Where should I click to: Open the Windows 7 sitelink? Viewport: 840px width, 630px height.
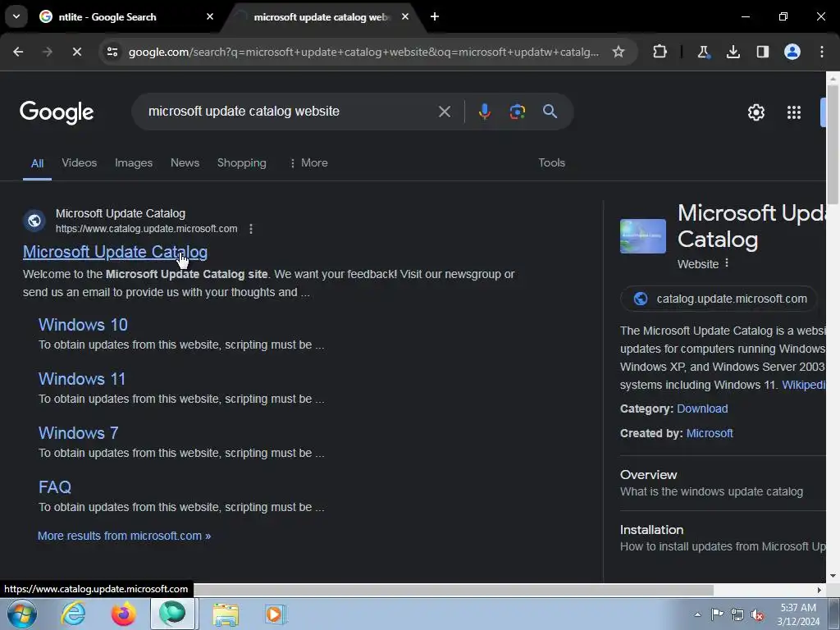[x=78, y=433]
